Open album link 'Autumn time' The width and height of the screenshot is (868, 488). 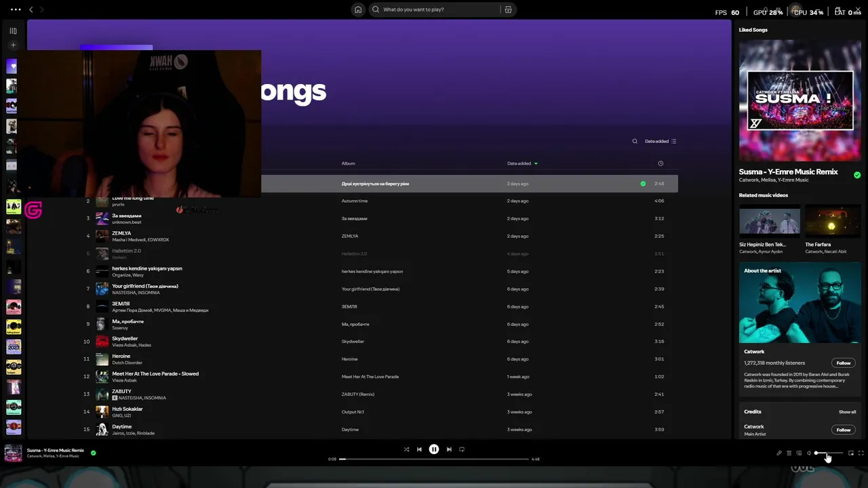click(355, 201)
